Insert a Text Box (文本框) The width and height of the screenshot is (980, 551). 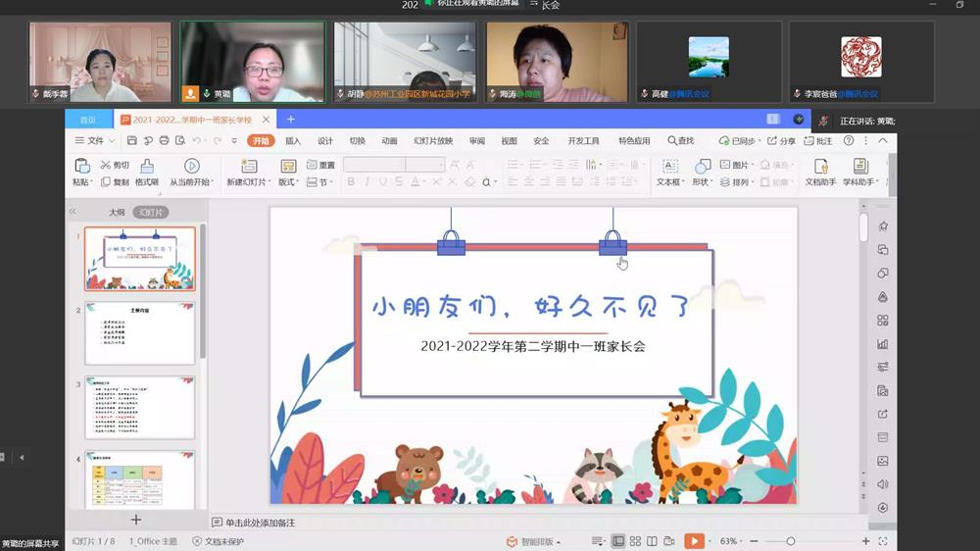(670, 172)
